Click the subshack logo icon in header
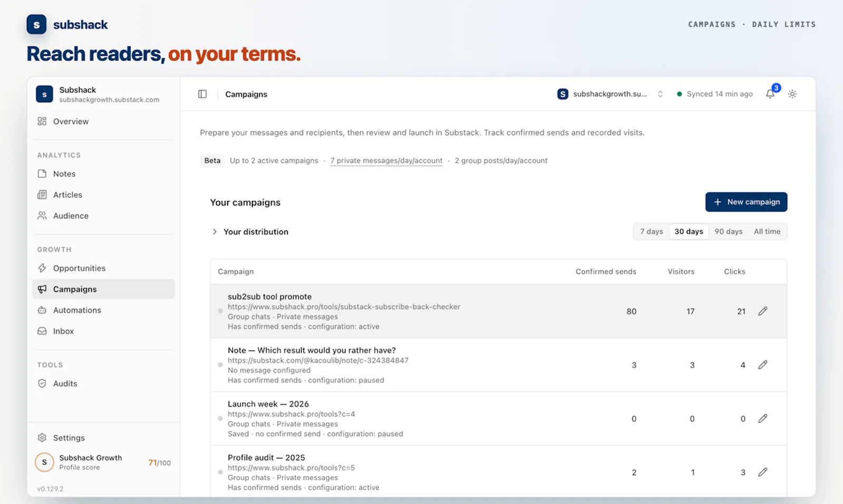 click(x=36, y=25)
